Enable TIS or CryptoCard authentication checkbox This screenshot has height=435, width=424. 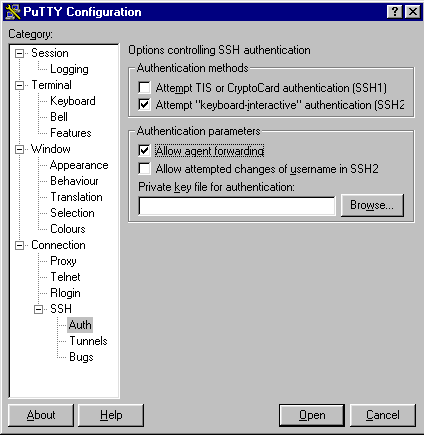pos(144,88)
